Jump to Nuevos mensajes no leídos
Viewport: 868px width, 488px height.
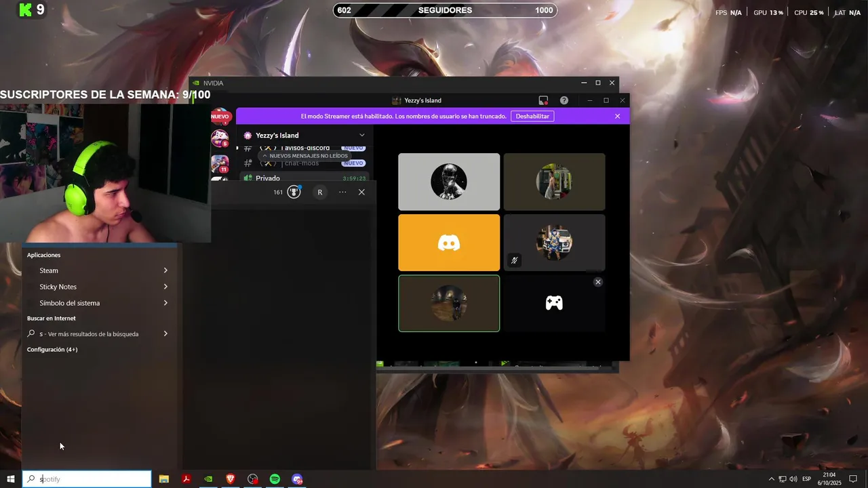(x=304, y=156)
